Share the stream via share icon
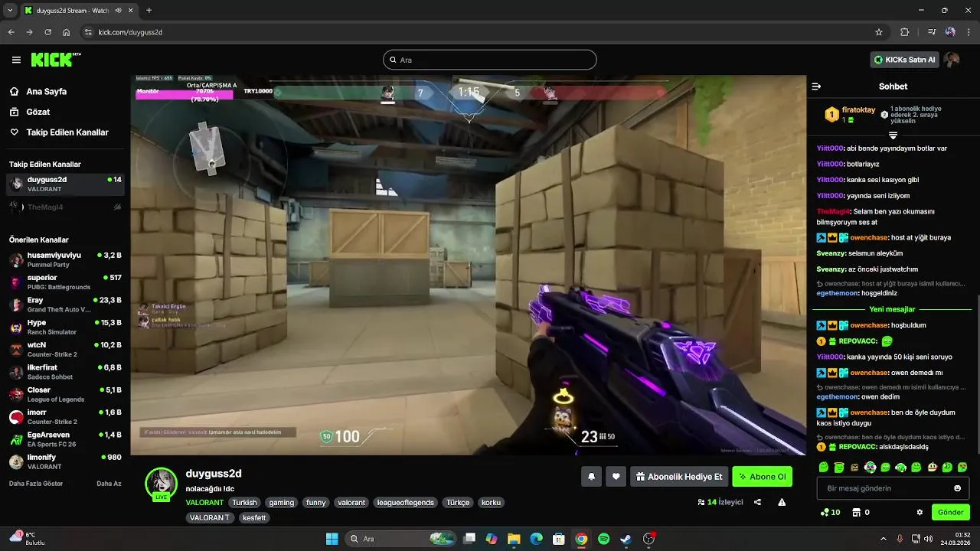Screen dimensions: 980x551 coord(757,502)
